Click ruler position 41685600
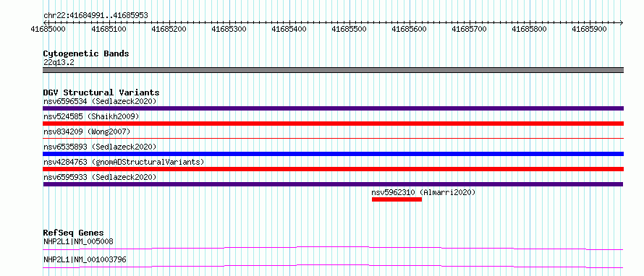This screenshot has height=276, width=644. (410, 29)
